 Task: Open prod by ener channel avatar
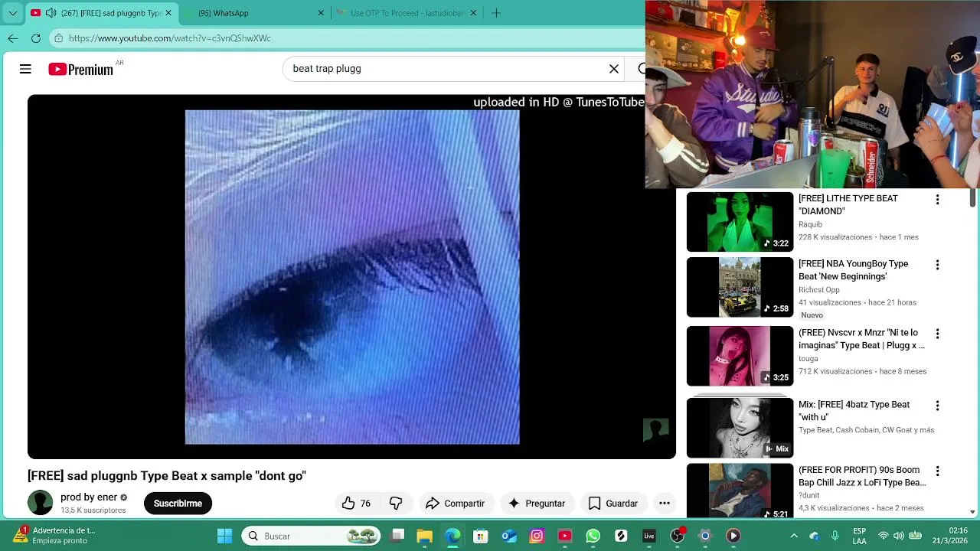[41, 503]
